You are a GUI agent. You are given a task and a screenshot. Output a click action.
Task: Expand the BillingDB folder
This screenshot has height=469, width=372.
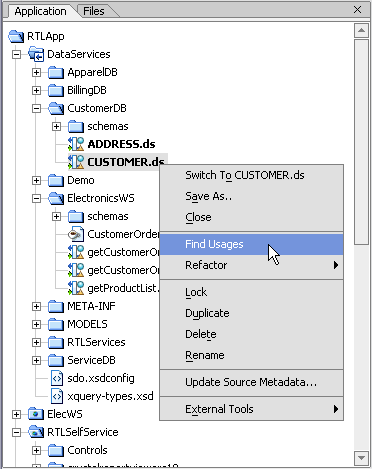pos(36,90)
